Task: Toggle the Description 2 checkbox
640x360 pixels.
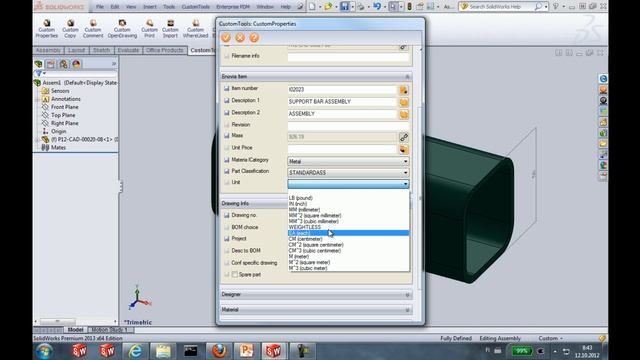Action: 227,113
